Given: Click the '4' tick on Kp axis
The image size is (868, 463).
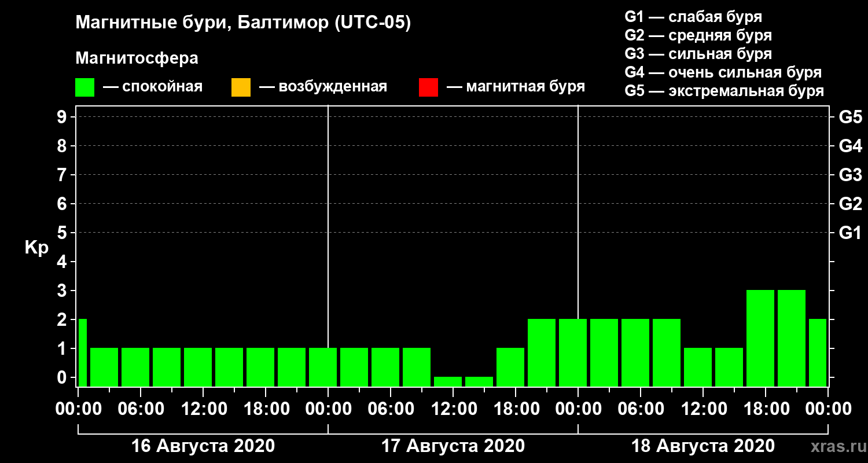Looking at the screenshot, I should (63, 262).
